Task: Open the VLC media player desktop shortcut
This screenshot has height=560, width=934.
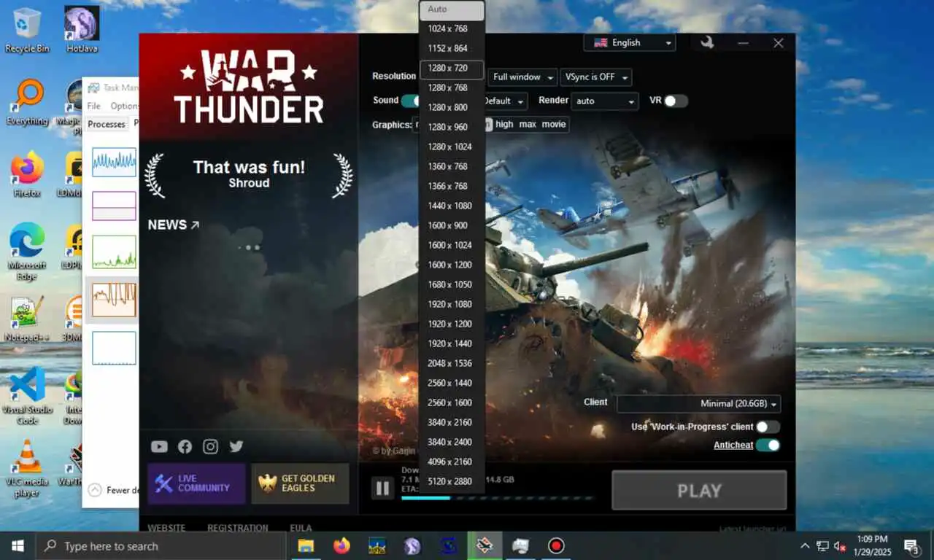Action: pyautogui.click(x=27, y=467)
